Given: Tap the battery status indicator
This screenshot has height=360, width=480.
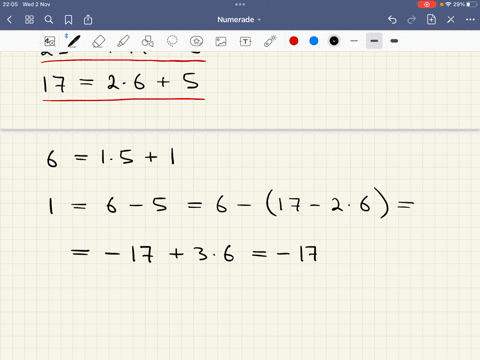Looking at the screenshot, I should (472, 4).
